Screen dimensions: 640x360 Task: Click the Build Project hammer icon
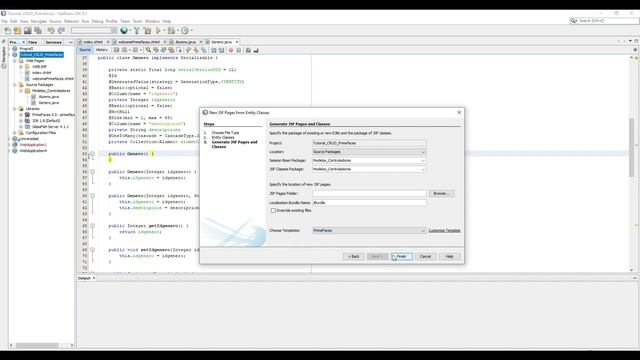[137, 31]
